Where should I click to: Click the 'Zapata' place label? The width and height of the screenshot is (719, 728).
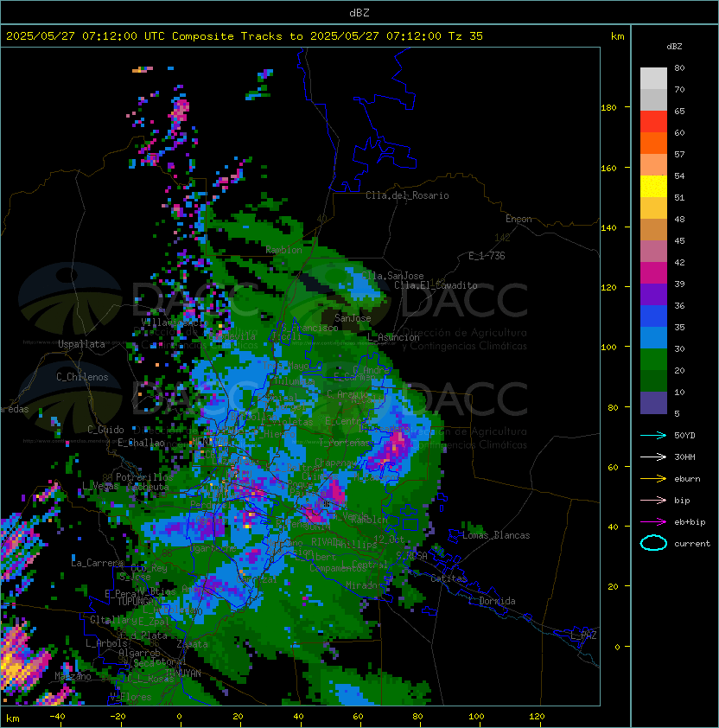pyautogui.click(x=192, y=644)
